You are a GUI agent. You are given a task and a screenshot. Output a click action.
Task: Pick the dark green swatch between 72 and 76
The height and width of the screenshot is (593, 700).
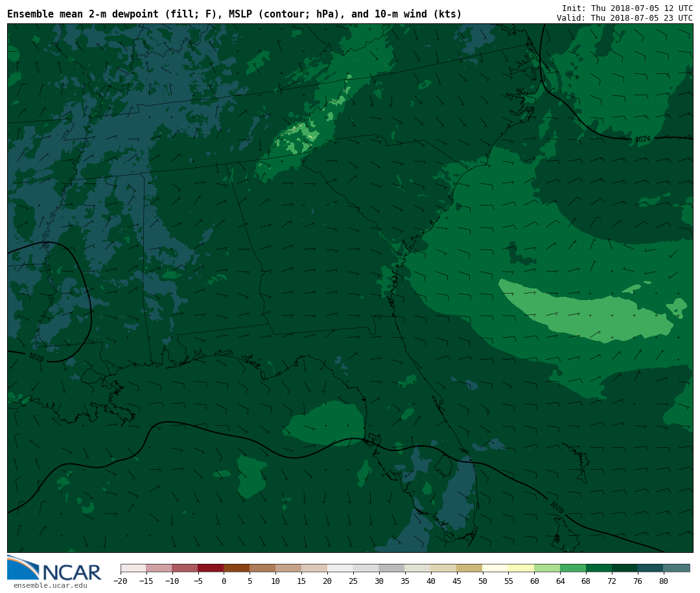click(x=625, y=568)
